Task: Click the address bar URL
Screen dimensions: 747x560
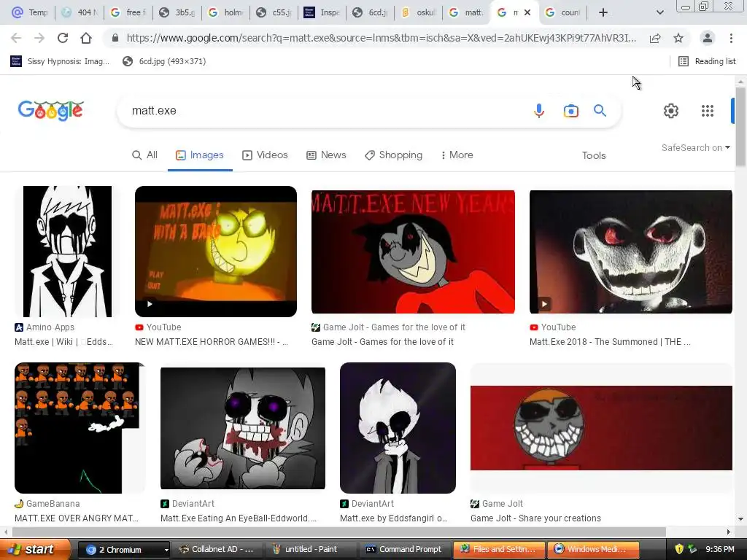Action: coord(381,38)
